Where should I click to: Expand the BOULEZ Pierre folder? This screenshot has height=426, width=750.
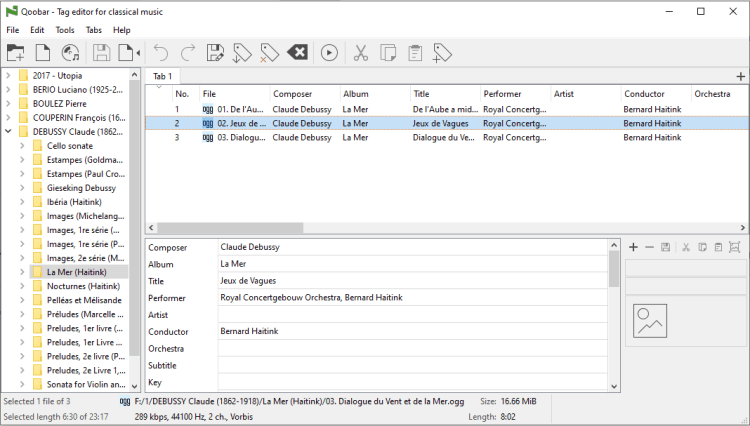click(x=8, y=103)
